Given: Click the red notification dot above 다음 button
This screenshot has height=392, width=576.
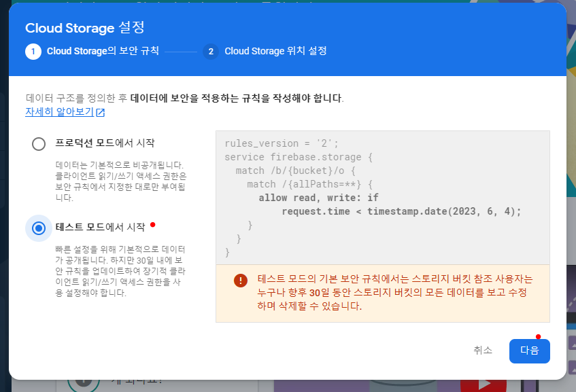Looking at the screenshot, I should (539, 336).
